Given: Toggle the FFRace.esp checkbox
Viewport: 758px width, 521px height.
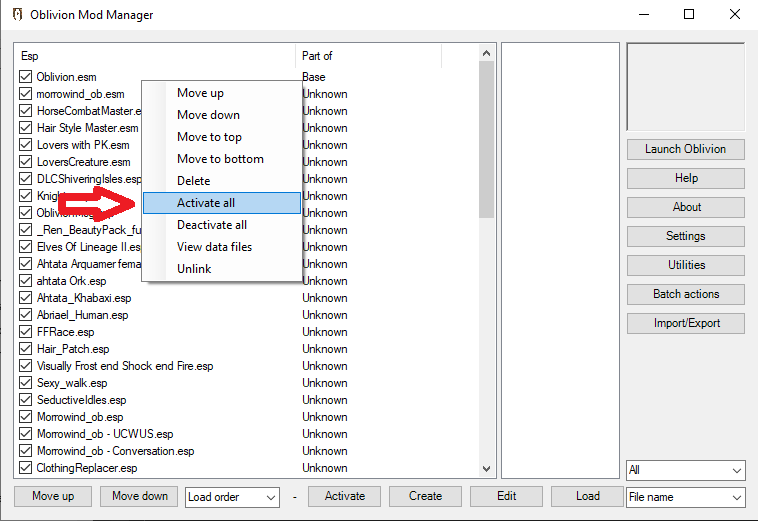Looking at the screenshot, I should tap(26, 332).
